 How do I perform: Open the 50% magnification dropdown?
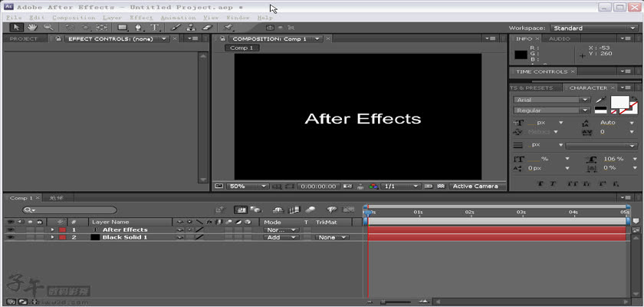pos(247,187)
